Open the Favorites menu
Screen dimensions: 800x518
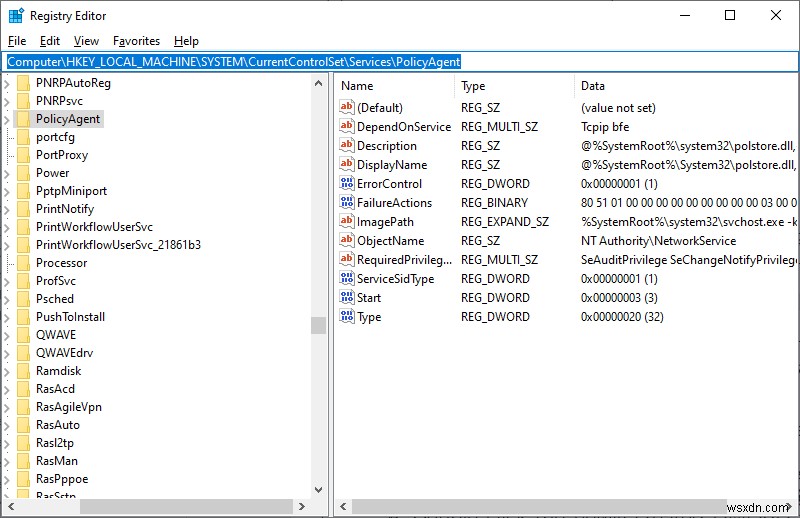tap(136, 41)
